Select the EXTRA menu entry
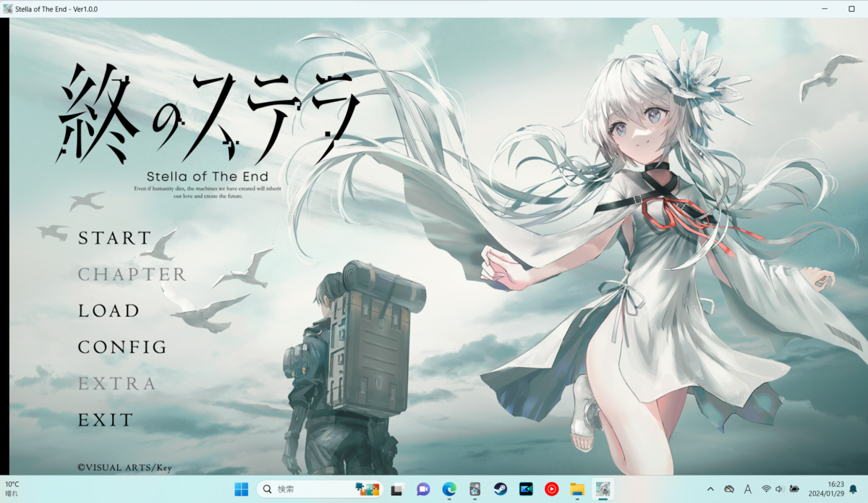Image resolution: width=868 pixels, height=503 pixels. coord(116,384)
